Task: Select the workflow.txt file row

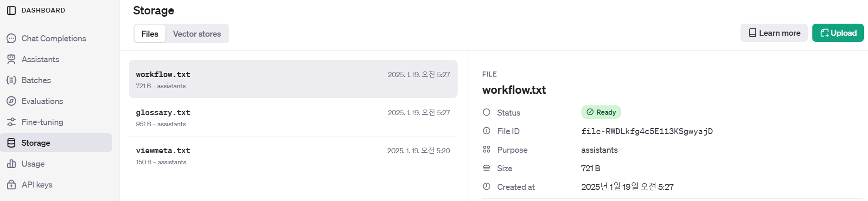Action: click(x=293, y=79)
